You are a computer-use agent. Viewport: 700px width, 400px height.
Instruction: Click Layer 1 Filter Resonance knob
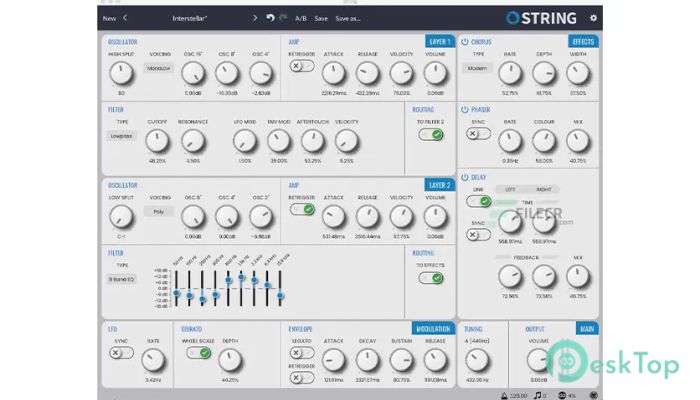click(x=193, y=141)
